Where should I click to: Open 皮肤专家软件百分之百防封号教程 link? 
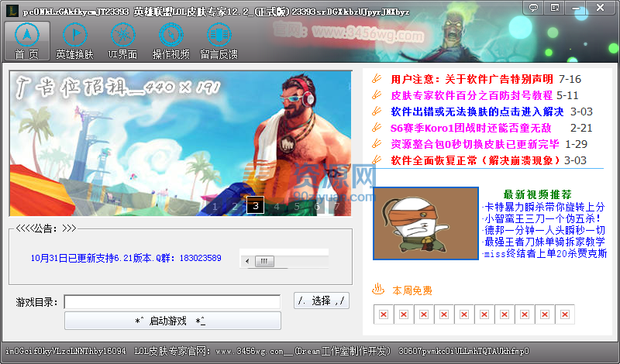pyautogui.click(x=471, y=95)
